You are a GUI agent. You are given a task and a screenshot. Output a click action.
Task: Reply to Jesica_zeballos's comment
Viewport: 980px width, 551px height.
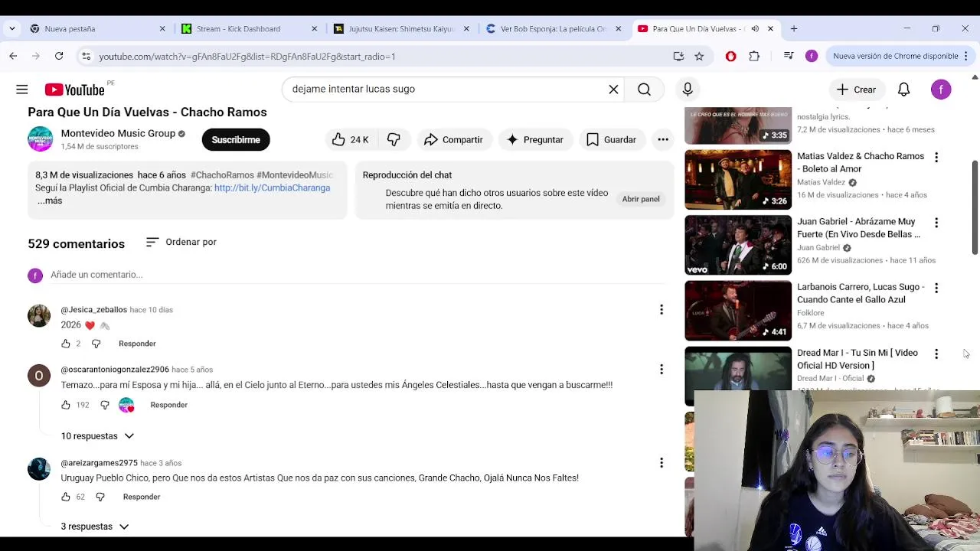point(137,344)
